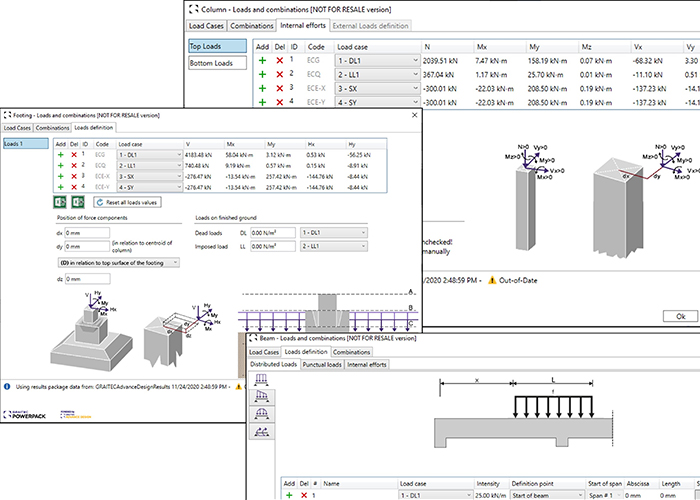Add a row after 3 - SX in Footing window
Screen dimensions: 700x500
point(61,176)
